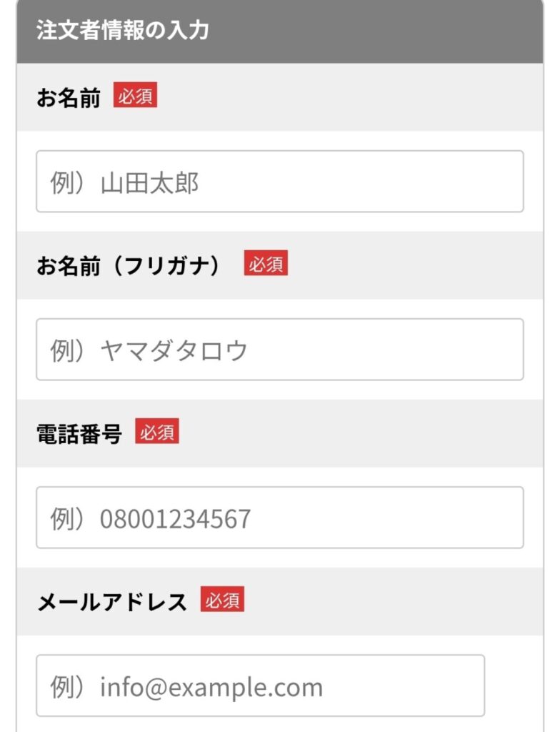Click the 必須 badge beside お名前（フリガナ）
Viewport: 560px width, 732px height.
(266, 264)
